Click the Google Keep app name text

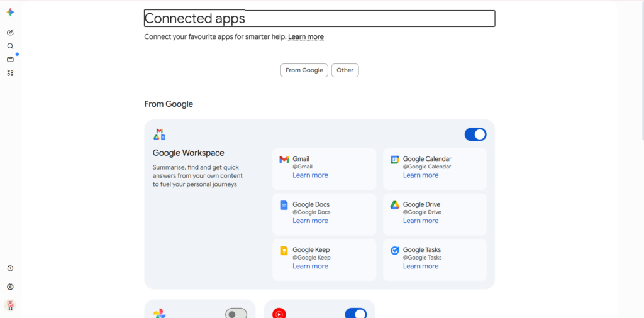(x=311, y=250)
